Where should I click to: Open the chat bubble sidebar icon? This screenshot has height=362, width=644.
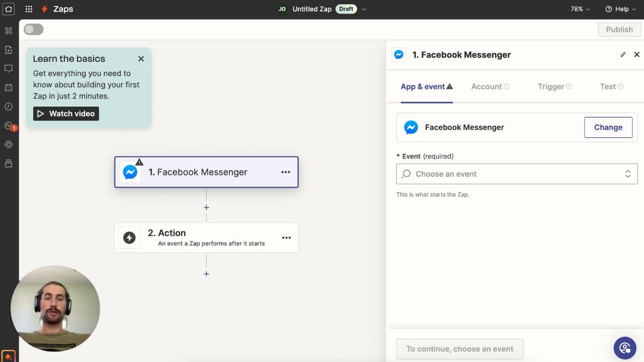[9, 68]
